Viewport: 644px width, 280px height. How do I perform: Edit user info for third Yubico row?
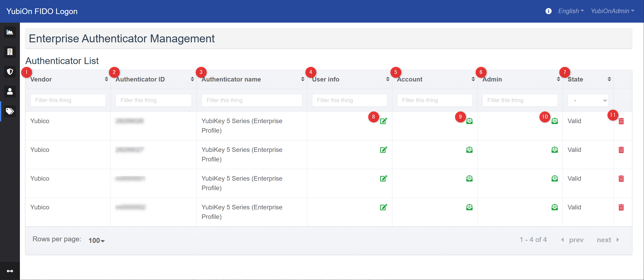pos(384,178)
